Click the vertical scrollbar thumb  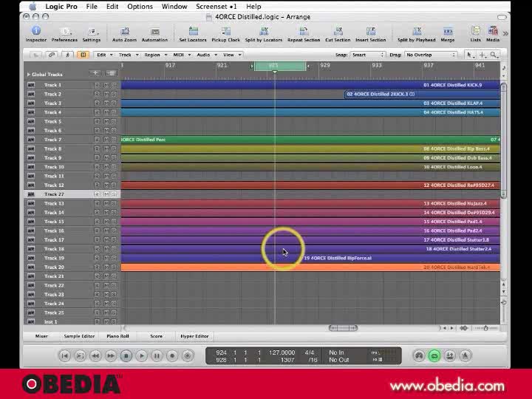[x=503, y=140]
